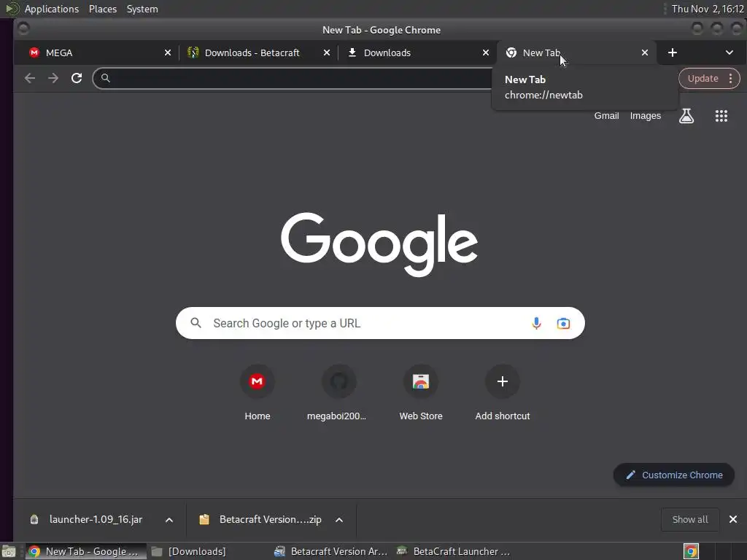Click the Chrome icon in system tray

pos(691,551)
